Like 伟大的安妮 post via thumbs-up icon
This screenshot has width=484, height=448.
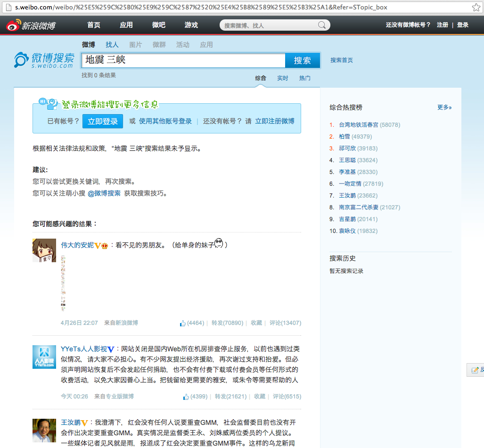point(183,323)
